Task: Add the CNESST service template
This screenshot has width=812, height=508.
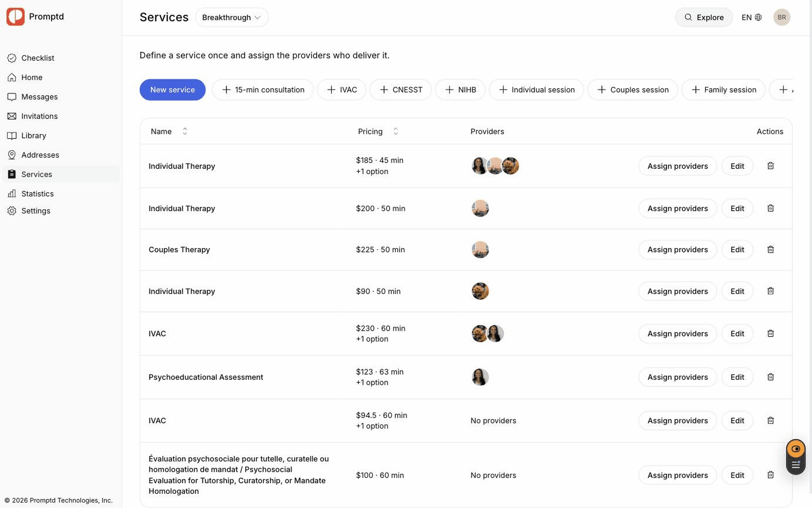Action: 401,90
